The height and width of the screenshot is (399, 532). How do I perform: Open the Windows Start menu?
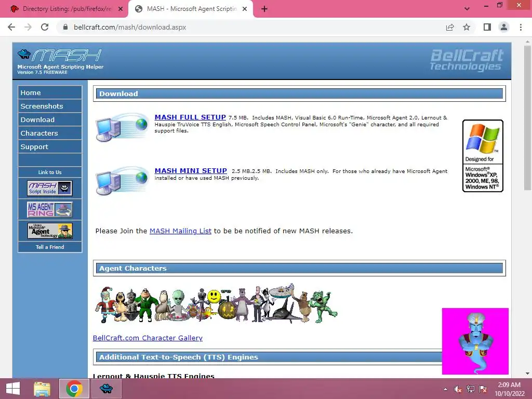pyautogui.click(x=13, y=389)
